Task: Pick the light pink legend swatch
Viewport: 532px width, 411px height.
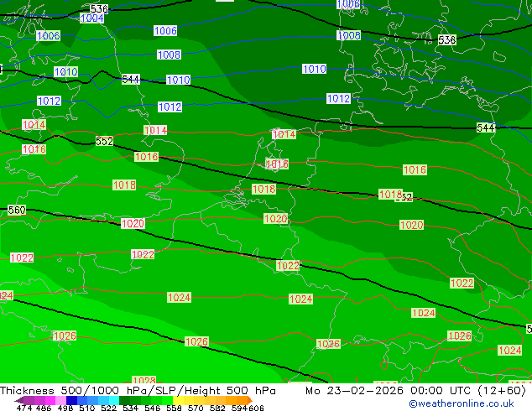Action: [60, 400]
